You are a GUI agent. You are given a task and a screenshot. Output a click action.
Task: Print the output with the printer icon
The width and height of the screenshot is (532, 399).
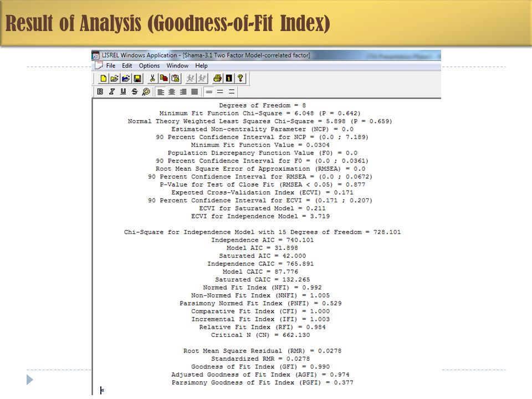pyautogui.click(x=217, y=78)
